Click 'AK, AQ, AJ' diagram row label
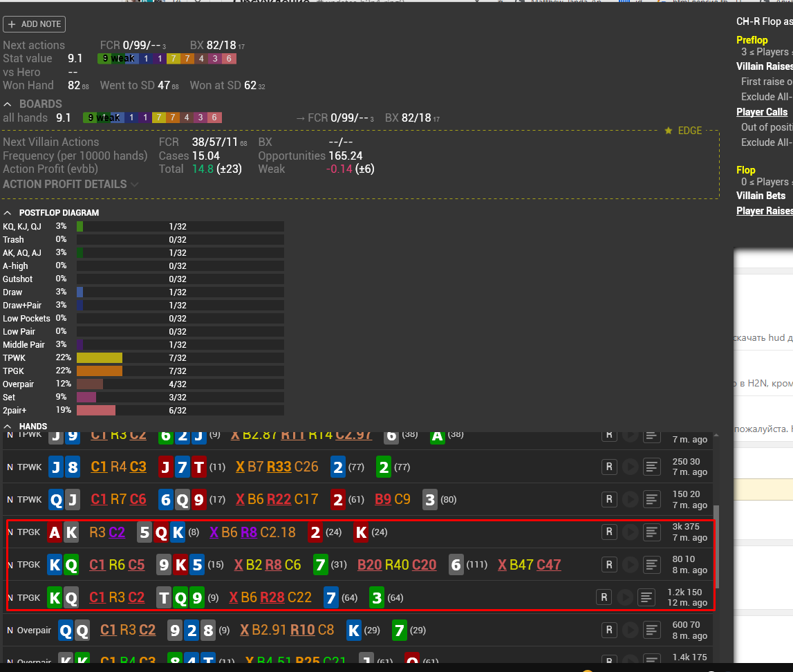 coord(21,253)
